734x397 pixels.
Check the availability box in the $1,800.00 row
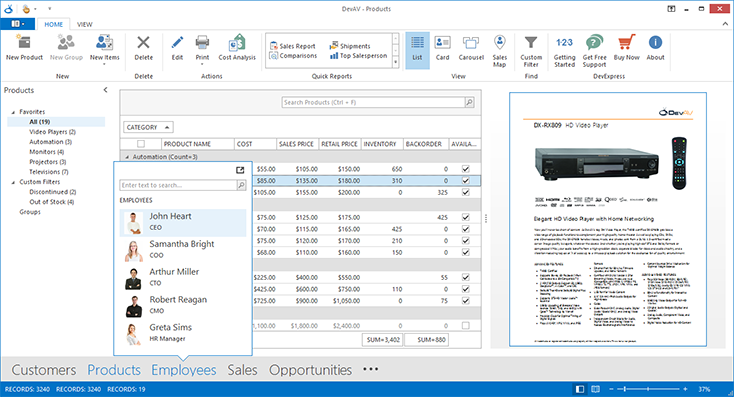tap(465, 325)
